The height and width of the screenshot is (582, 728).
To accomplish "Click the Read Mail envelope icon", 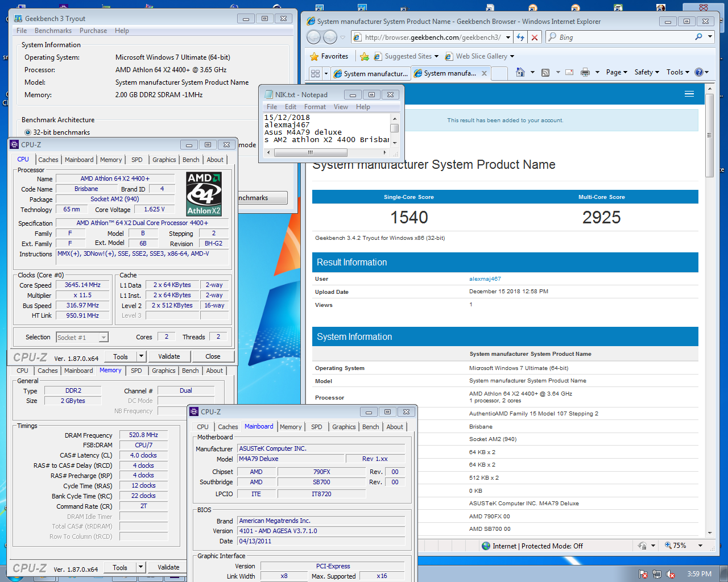I will [x=569, y=72].
